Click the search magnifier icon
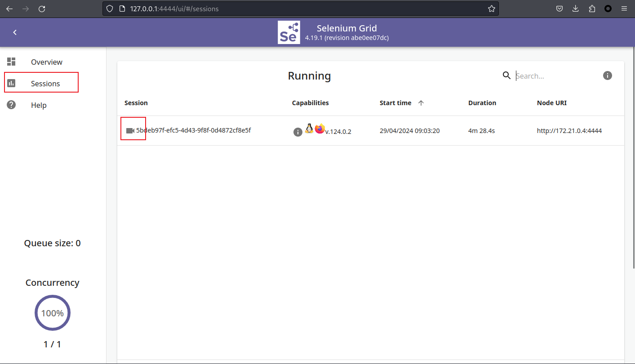Screen dimensions: 635x364 tap(506, 75)
